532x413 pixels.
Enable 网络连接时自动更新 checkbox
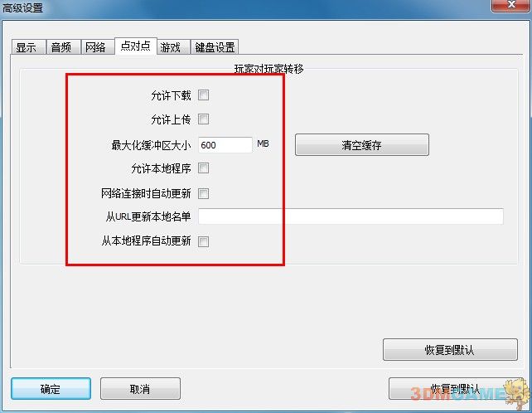pyautogui.click(x=203, y=193)
